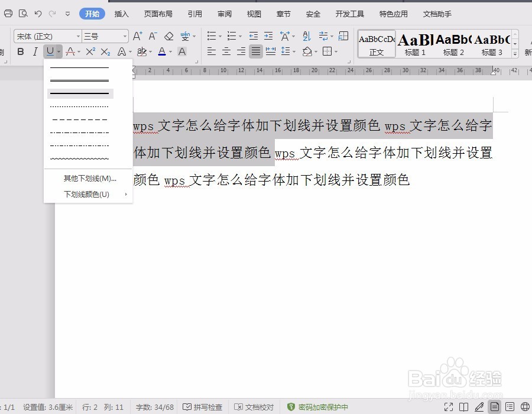
Task: Expand the underline style dropdown arrow
Action: pyautogui.click(x=59, y=52)
